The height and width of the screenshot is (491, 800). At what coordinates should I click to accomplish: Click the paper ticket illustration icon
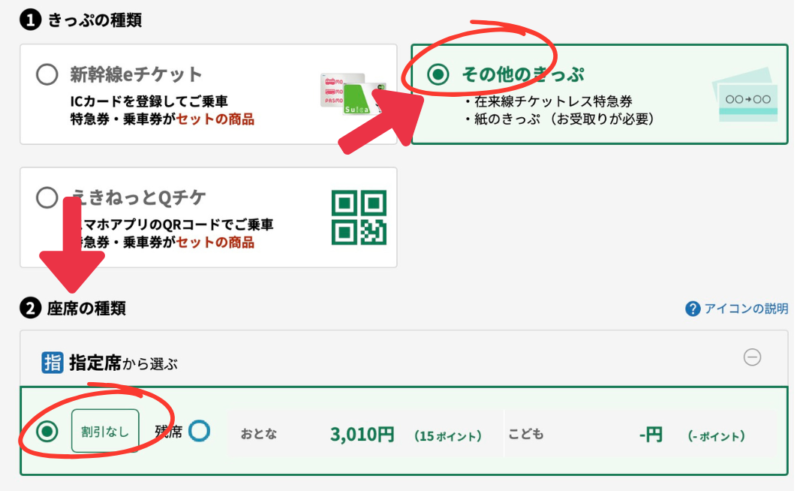click(746, 95)
